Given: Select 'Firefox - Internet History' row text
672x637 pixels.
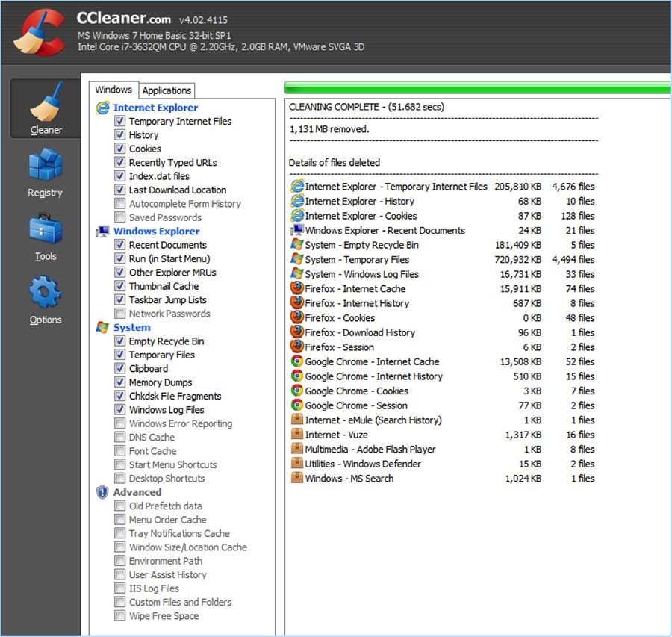Looking at the screenshot, I should [357, 303].
